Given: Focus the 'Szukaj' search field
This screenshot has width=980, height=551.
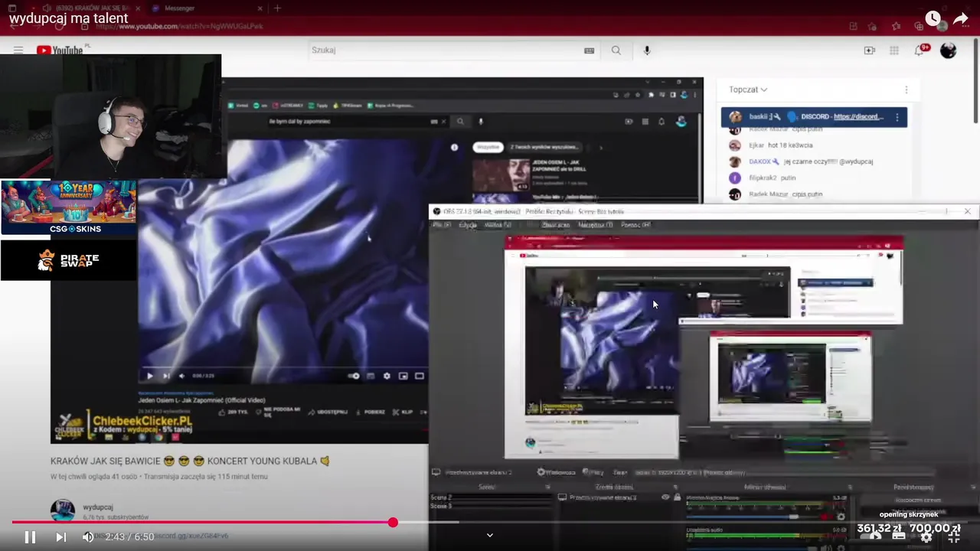Looking at the screenshot, I should (446, 51).
